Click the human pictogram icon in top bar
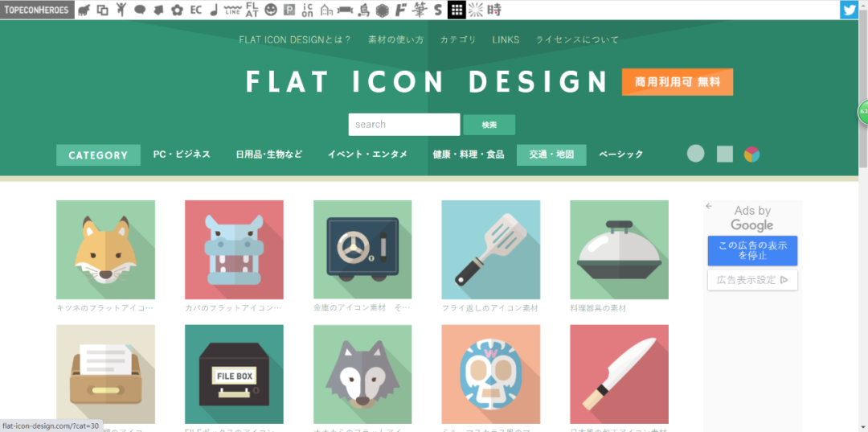The width and height of the screenshot is (868, 432). click(x=121, y=10)
